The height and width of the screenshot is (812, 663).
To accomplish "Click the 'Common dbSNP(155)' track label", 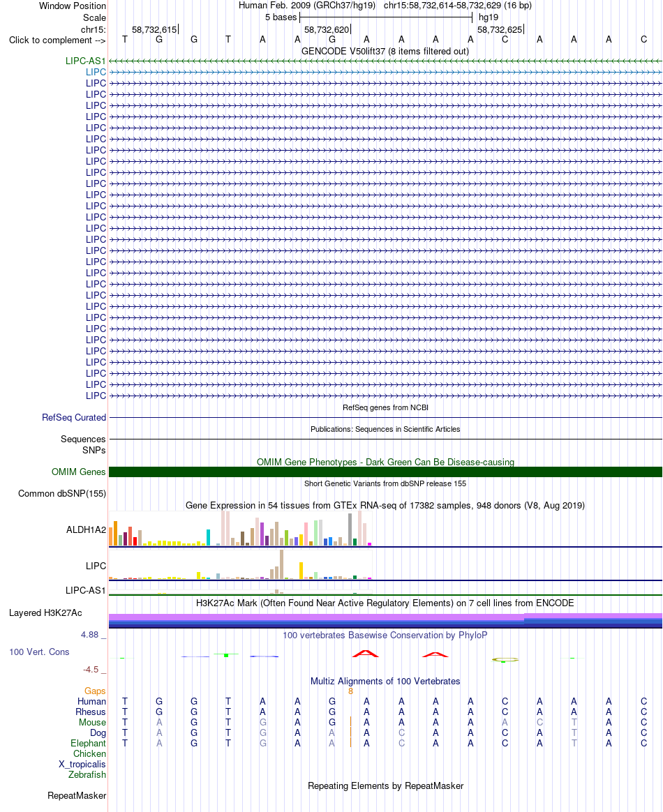I will click(62, 493).
